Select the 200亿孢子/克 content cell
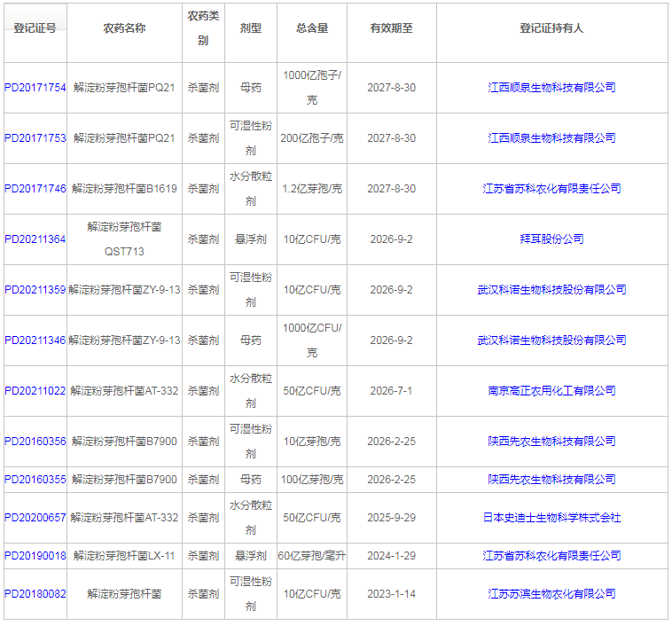Viewport: 672px width, 626px height. coord(312,138)
